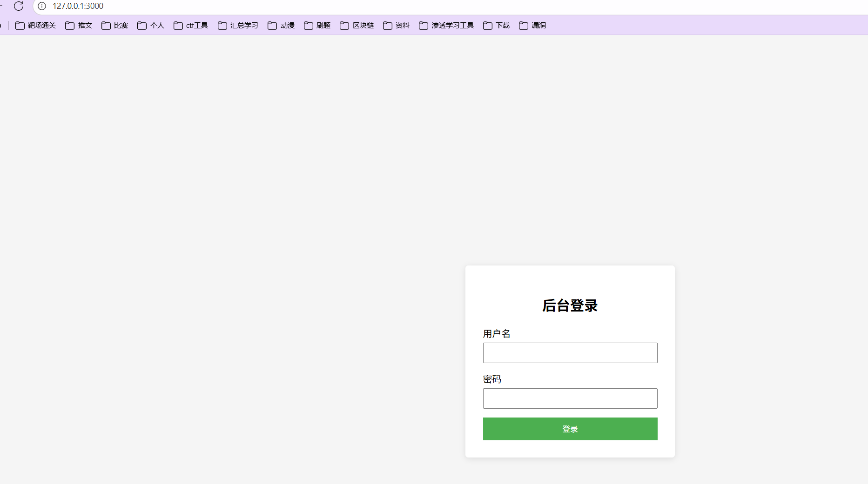
Task: Open the ctf工具 bookmark folder
Action: pos(191,26)
